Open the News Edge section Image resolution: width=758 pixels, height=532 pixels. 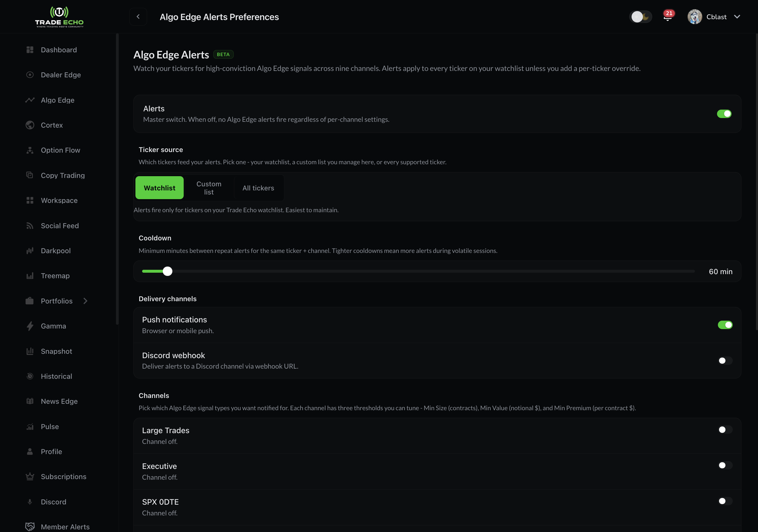[x=59, y=401]
